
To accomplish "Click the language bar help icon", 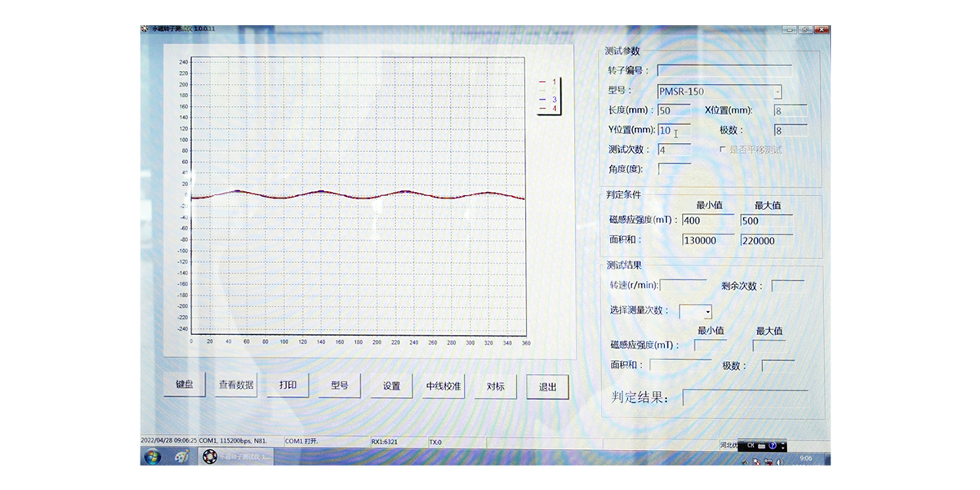I will 772,446.
